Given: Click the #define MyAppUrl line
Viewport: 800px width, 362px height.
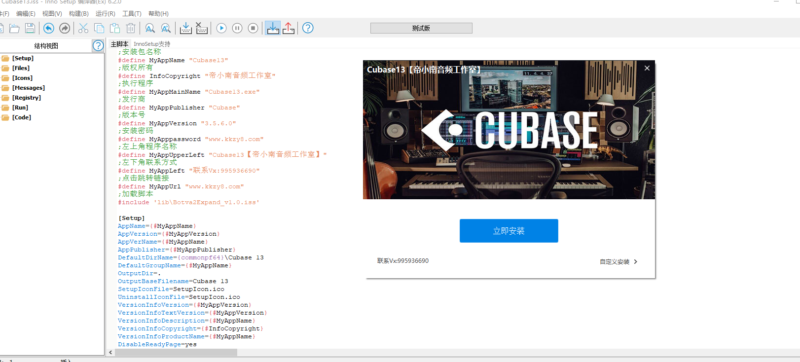Looking at the screenshot, I should coord(181,187).
